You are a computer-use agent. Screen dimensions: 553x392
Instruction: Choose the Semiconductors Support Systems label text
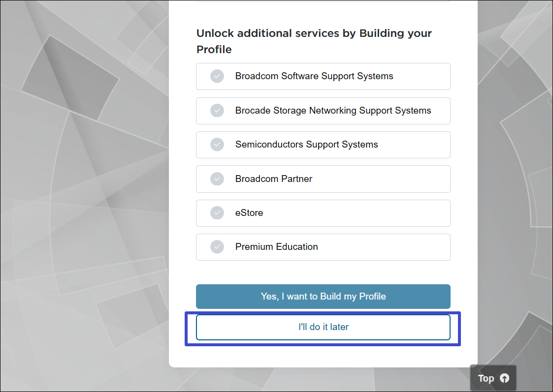[x=306, y=145]
